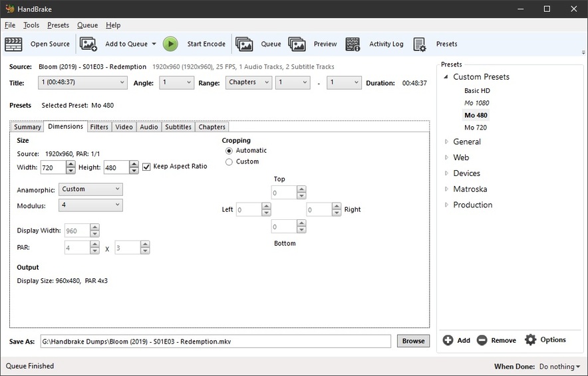Click the Width input field

53,167
